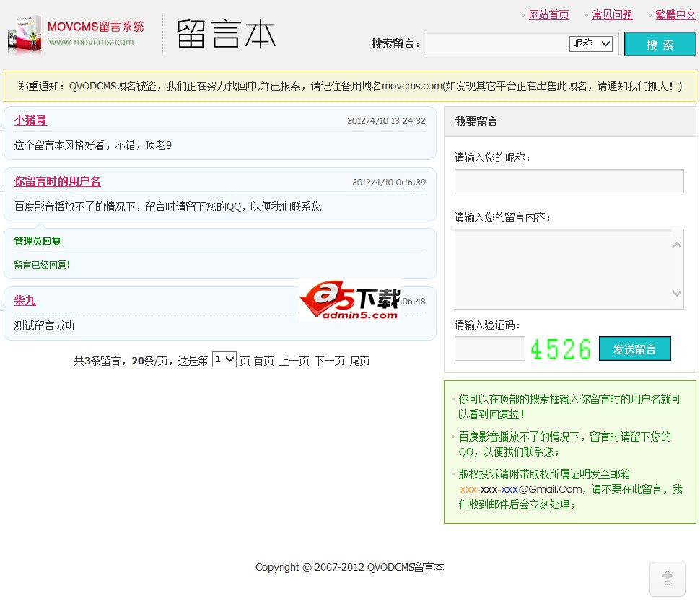The height and width of the screenshot is (601, 700).
Task: Click the 搜索 search button
Action: click(x=660, y=44)
